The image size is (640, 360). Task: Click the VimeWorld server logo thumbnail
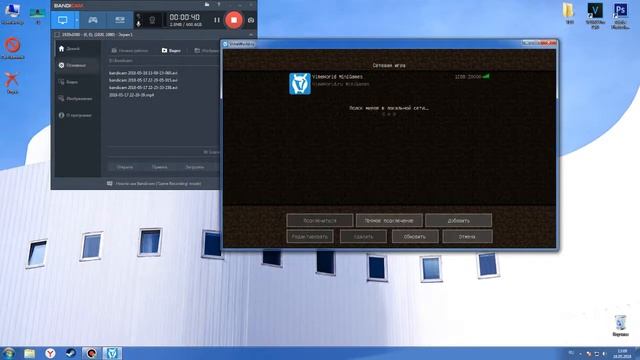tap(300, 84)
